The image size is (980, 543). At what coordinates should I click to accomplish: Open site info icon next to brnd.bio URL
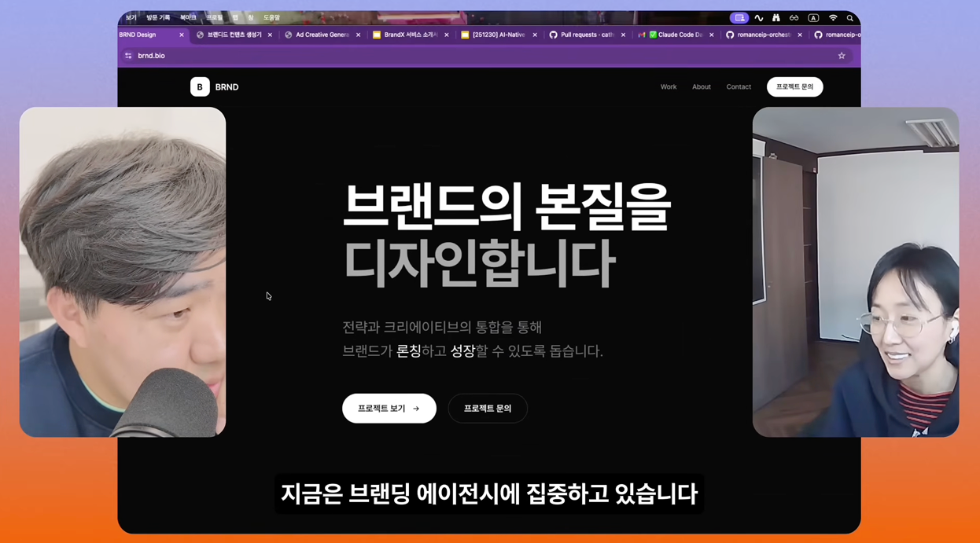(128, 55)
